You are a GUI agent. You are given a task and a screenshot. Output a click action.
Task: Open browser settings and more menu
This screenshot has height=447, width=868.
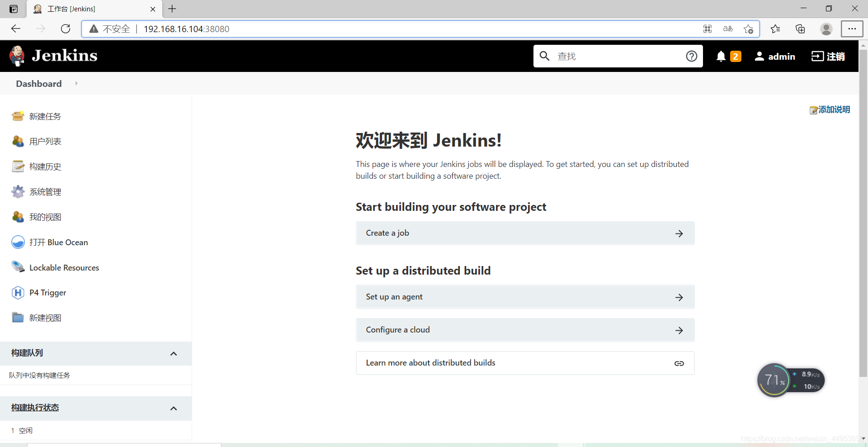coord(852,29)
